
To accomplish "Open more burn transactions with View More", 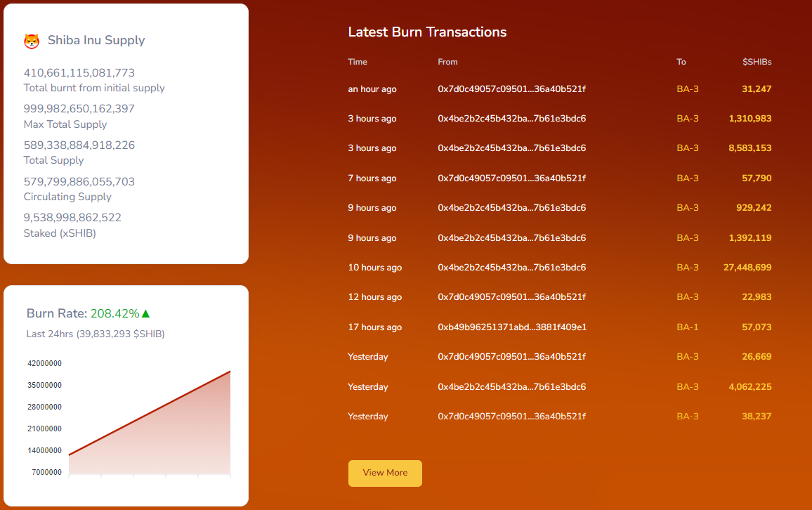I will click(385, 473).
